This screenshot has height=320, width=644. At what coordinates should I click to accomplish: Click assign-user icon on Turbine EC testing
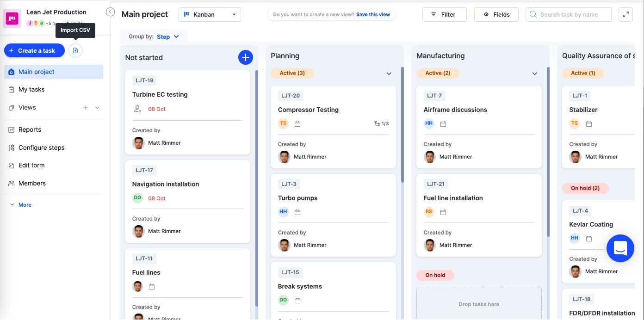pyautogui.click(x=137, y=109)
